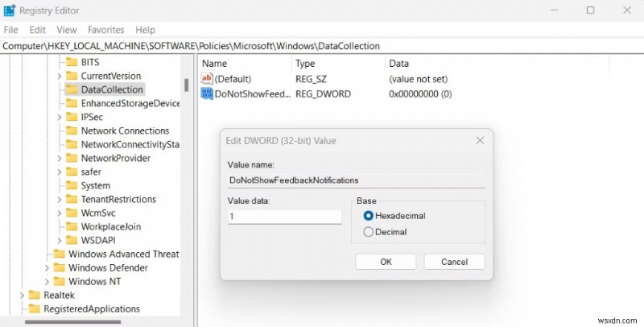644x327 pixels.
Task: Click the WcmSvc folder icon
Action: pos(72,213)
